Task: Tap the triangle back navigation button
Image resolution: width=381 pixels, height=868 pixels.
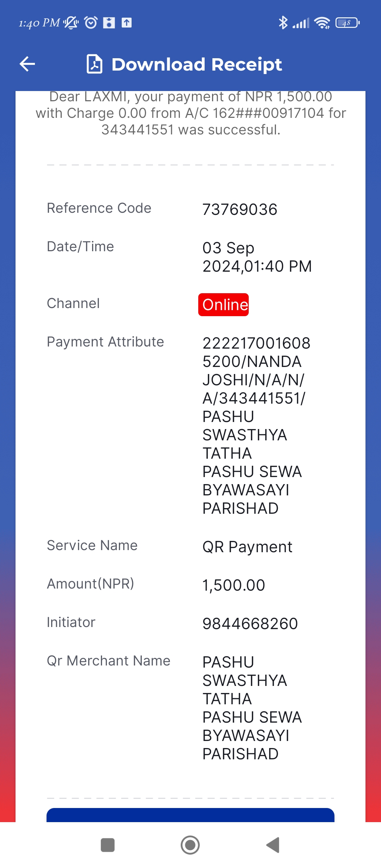Action: [273, 845]
